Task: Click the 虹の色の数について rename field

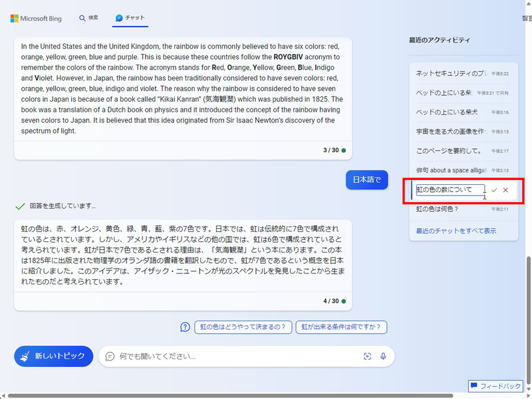Action: [450, 190]
